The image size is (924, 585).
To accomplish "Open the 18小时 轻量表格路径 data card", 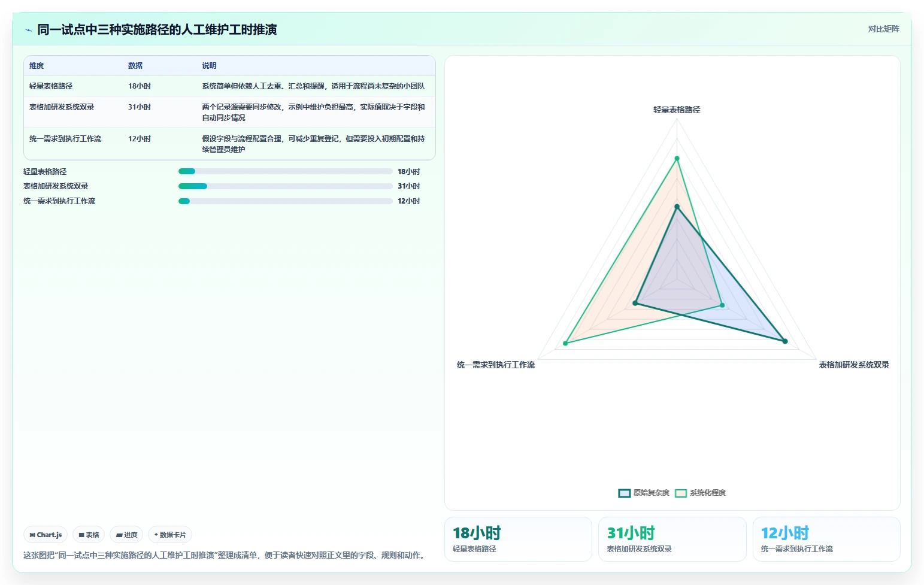I will tap(518, 539).
